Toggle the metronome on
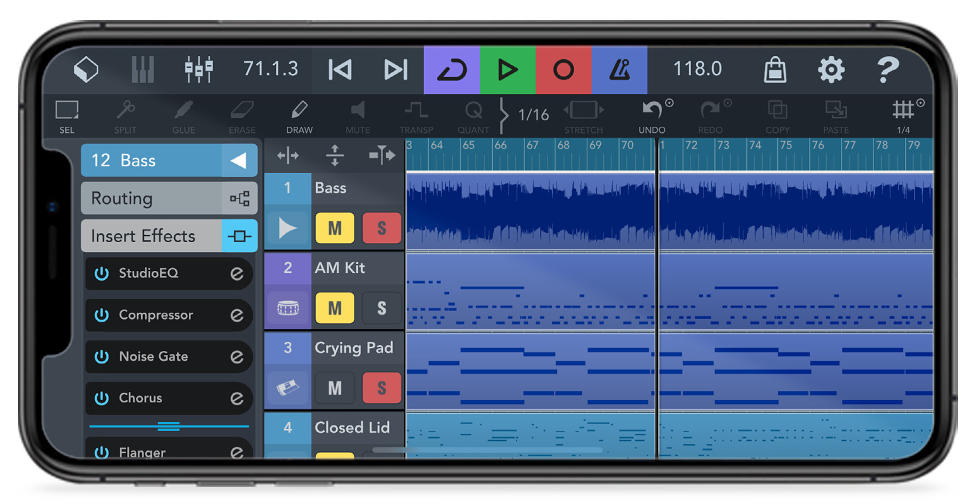980x504 pixels. (x=619, y=68)
